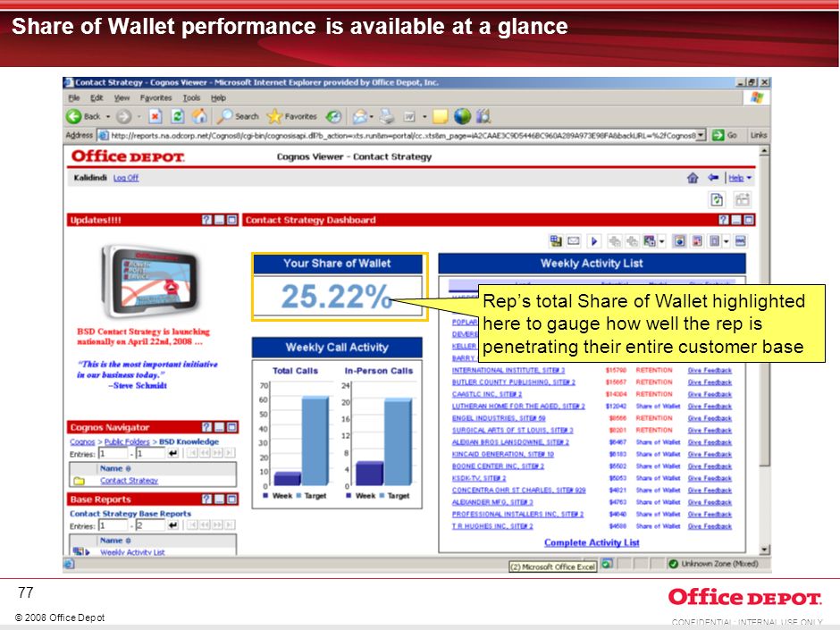Viewport: 840px width, 630px height.
Task: Open the browser History icon
Action: pos(333,116)
